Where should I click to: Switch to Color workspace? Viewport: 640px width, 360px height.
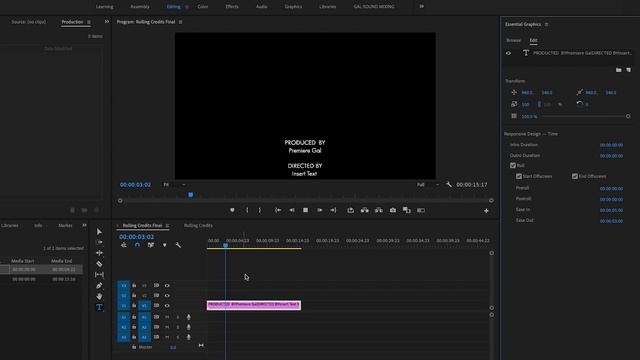tap(202, 7)
